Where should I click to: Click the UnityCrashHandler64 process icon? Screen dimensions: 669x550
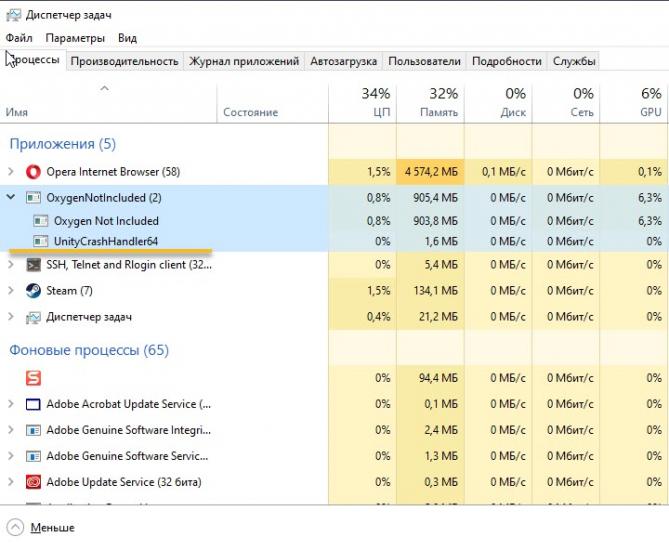(41, 242)
